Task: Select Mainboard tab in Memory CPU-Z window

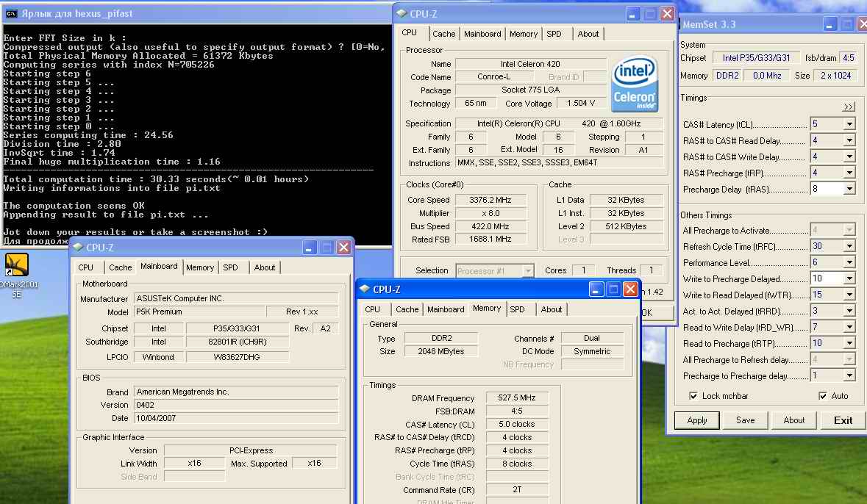Action: point(446,309)
